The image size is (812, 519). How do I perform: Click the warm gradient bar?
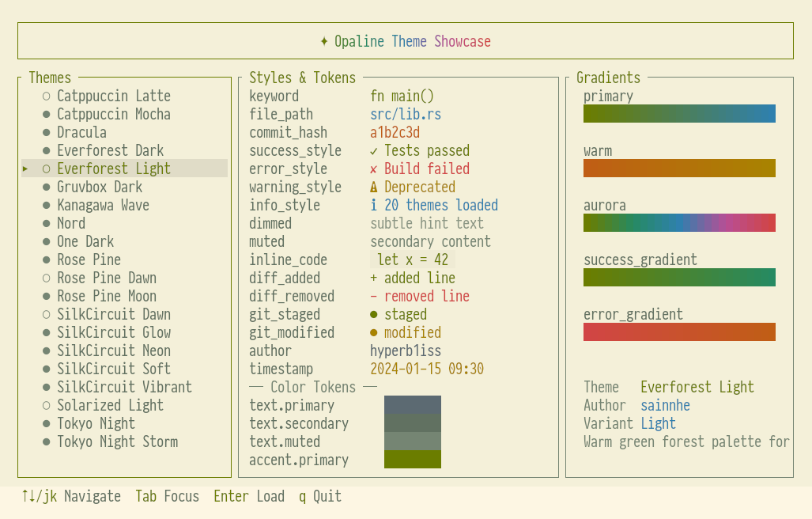pos(679,169)
